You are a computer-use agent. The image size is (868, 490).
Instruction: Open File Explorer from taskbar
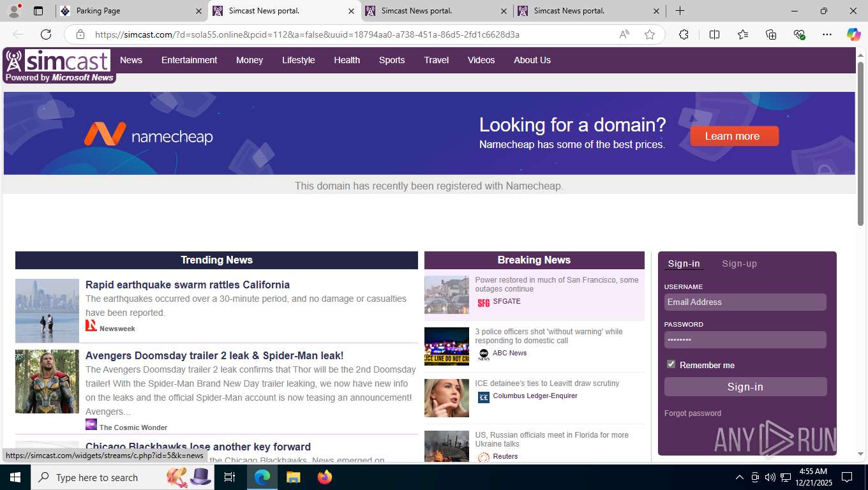[293, 477]
